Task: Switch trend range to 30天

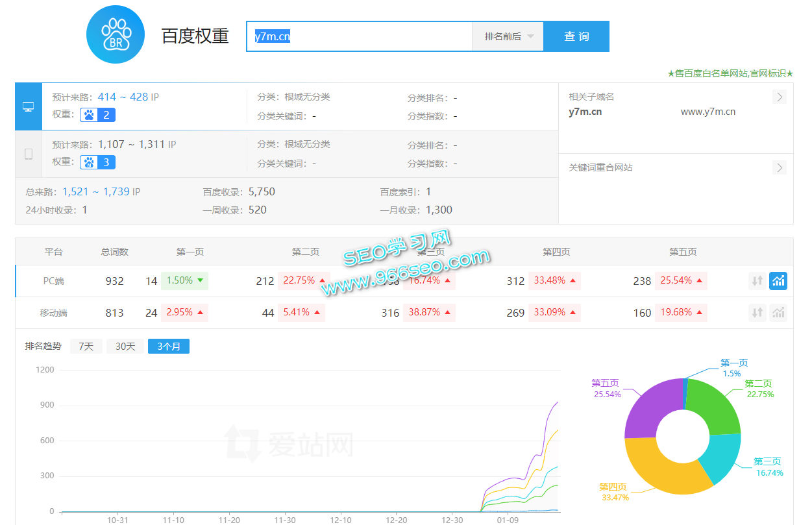Action: point(125,347)
